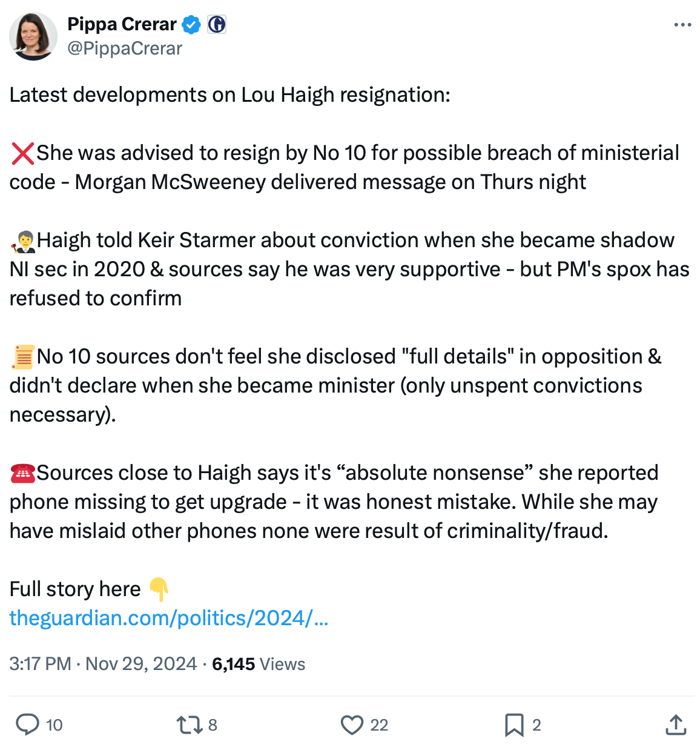Repost the tweet using retweet icon

tap(190, 725)
